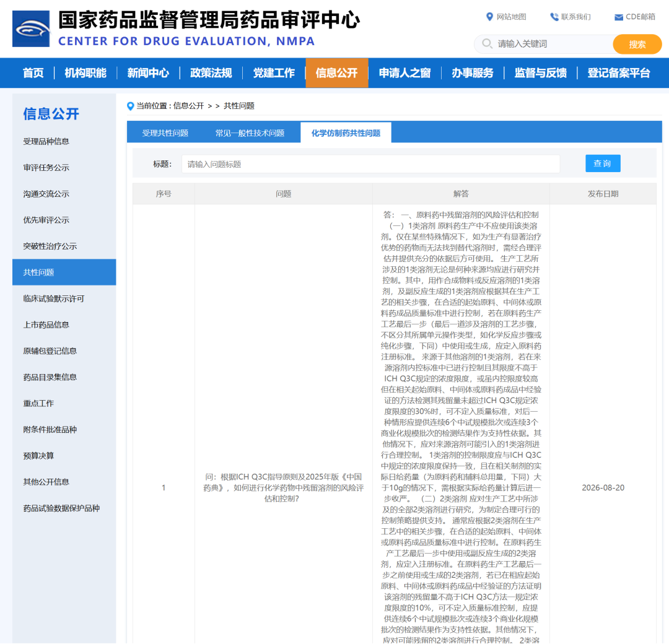Click the 2026-08-20 publish date cell

[603, 487]
